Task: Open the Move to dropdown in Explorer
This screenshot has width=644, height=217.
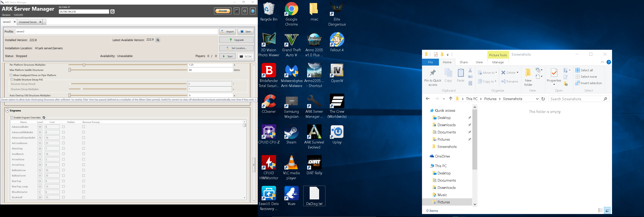Action: (487, 73)
